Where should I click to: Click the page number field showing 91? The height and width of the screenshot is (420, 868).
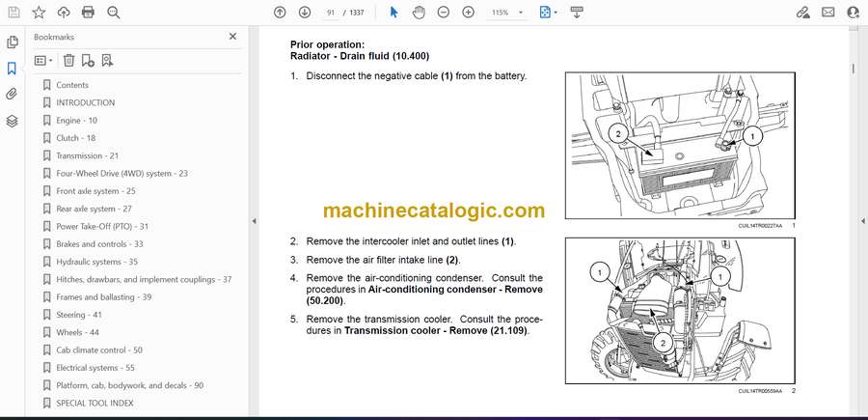click(x=332, y=13)
